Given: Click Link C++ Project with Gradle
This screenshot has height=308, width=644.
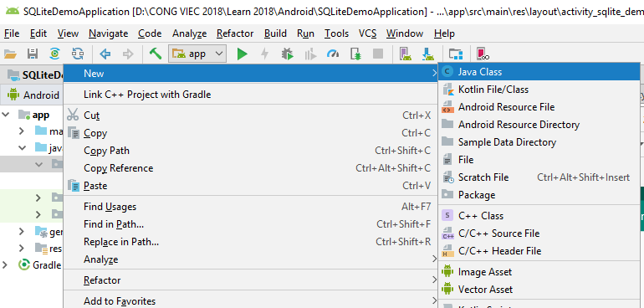Looking at the screenshot, I should coord(251,95).
